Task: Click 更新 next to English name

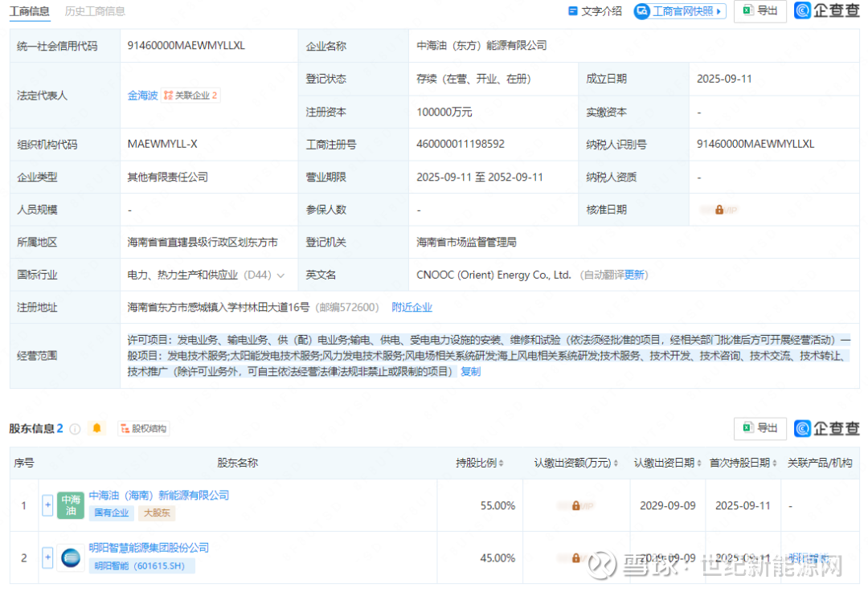Action: [635, 275]
